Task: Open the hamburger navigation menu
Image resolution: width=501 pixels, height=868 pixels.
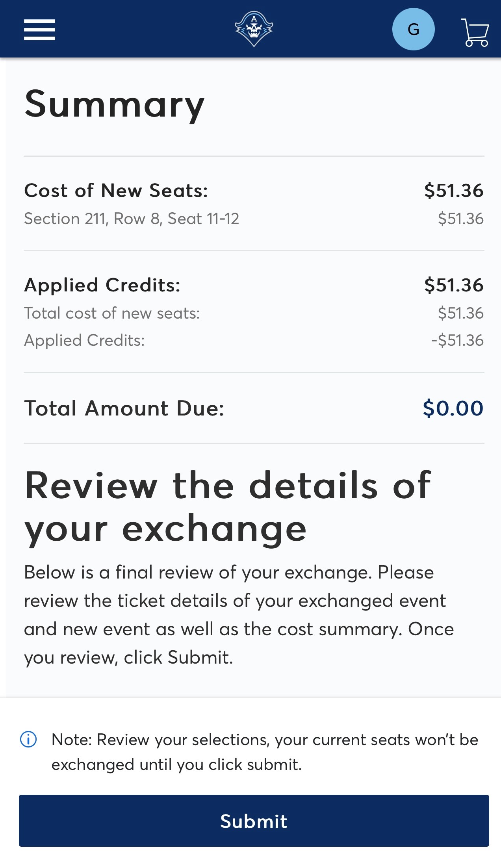Action: [x=39, y=30]
